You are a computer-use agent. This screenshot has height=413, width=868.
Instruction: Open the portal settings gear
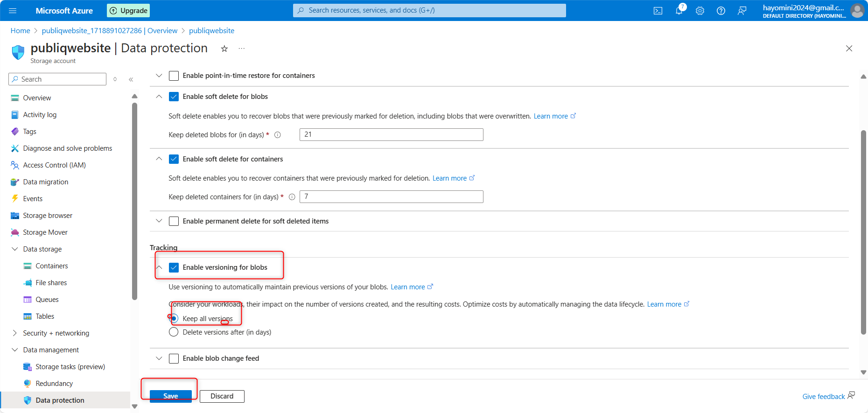pyautogui.click(x=700, y=11)
